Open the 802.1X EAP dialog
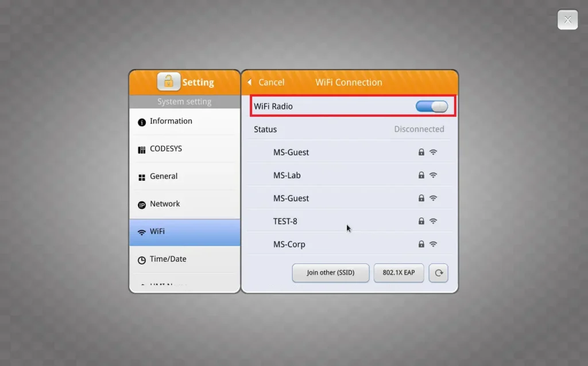This screenshot has width=588, height=366. pyautogui.click(x=399, y=272)
